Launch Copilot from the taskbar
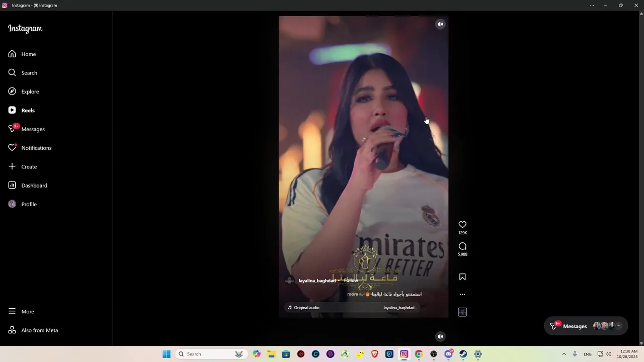Image resolution: width=644 pixels, height=362 pixels. [257, 354]
